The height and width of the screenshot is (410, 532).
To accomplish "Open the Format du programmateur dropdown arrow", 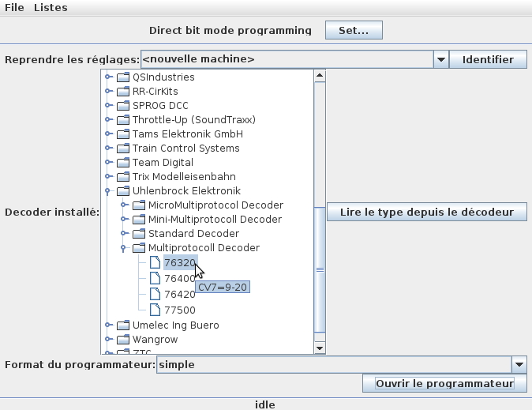I will [x=519, y=364].
